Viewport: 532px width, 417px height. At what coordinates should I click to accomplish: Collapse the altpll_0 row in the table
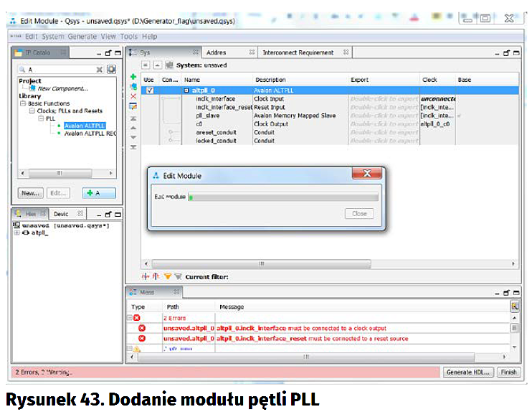click(186, 91)
